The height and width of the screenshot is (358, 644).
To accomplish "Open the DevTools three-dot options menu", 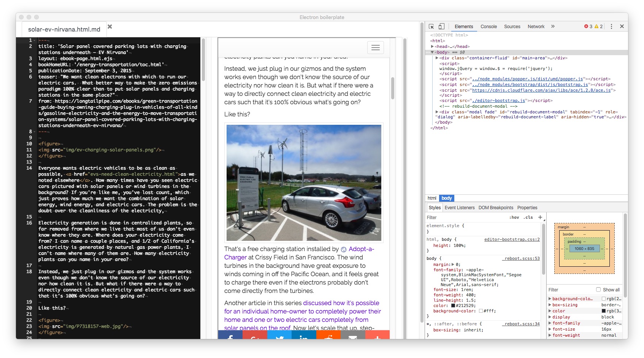I will (x=611, y=26).
